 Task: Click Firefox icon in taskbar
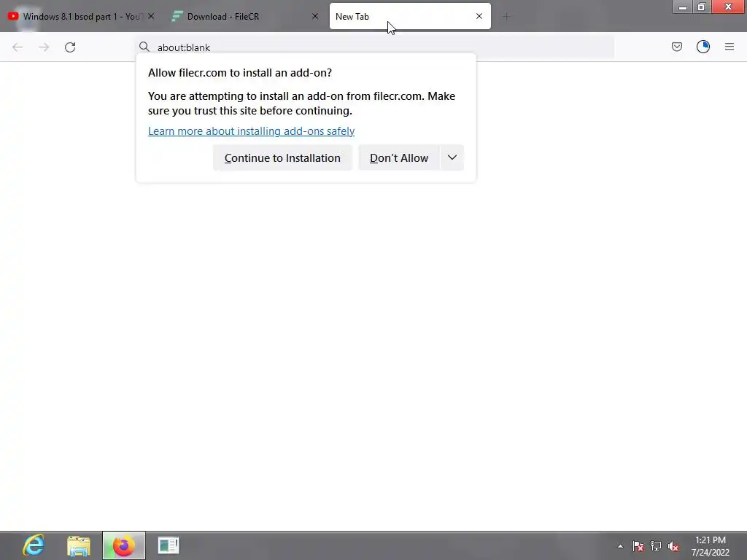pyautogui.click(x=124, y=545)
